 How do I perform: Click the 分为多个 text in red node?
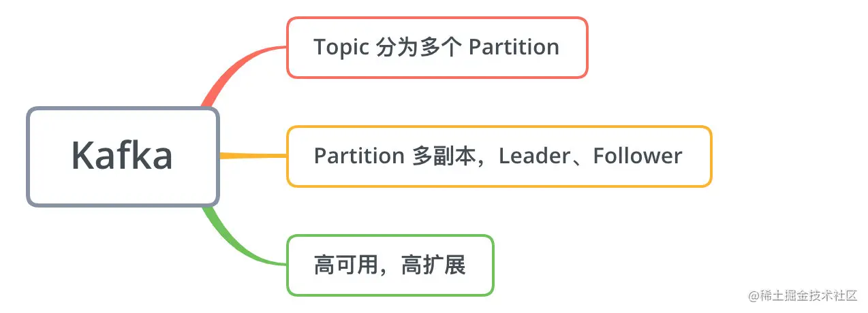tap(419, 47)
